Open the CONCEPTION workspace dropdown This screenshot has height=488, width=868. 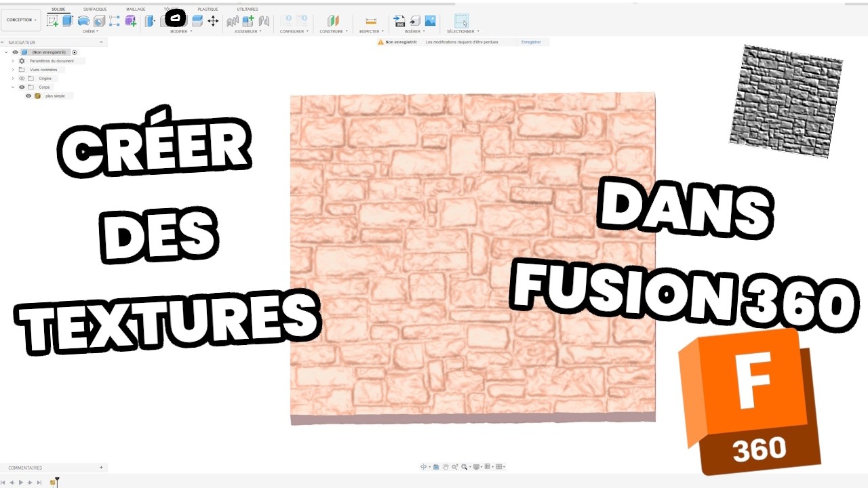coord(22,20)
